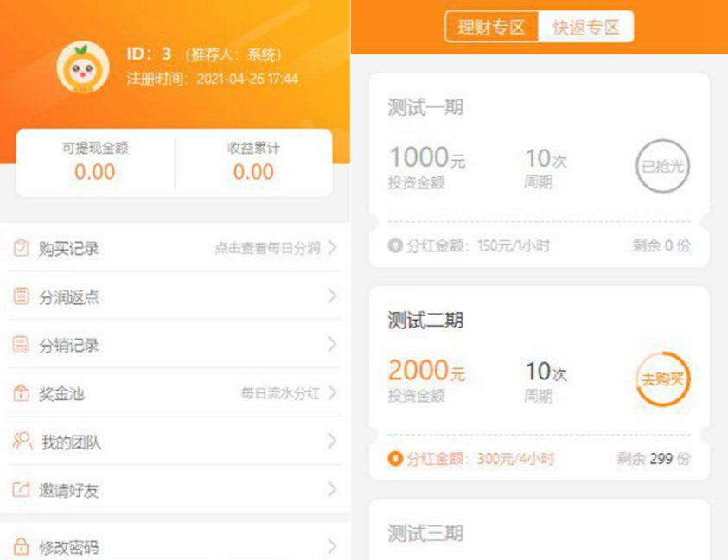Select the 测试一期 card title
This screenshot has width=728, height=560.
click(x=425, y=107)
